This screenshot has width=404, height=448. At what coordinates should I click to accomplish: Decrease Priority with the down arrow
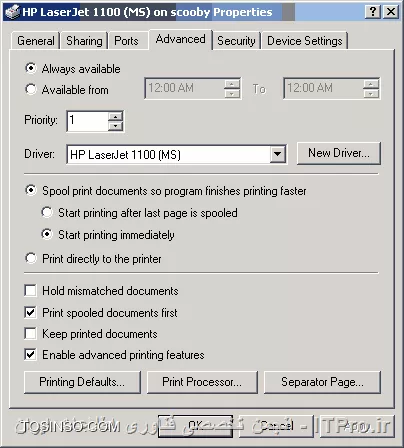116,126
